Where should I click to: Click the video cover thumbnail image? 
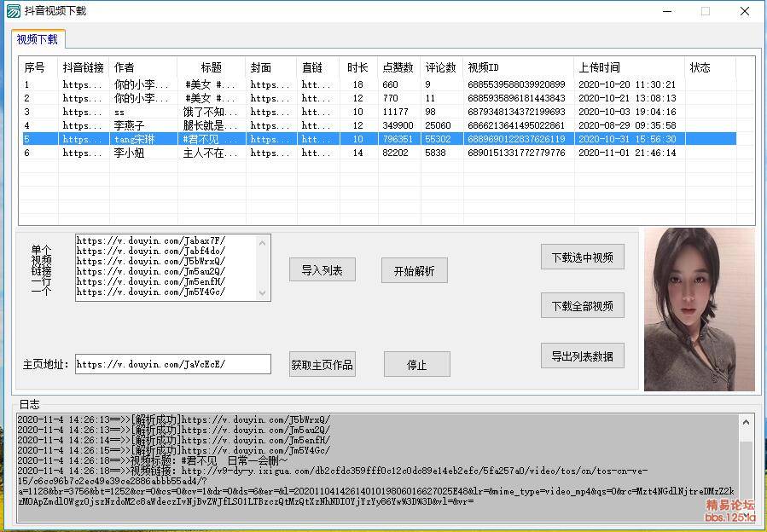click(699, 309)
